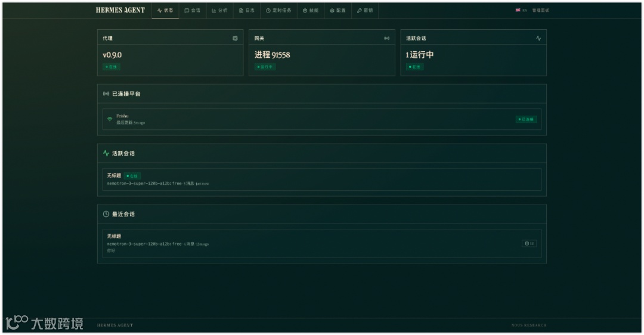Open the recent 无标题 session under 最近会话
Image resolution: width=644 pixels, height=335 pixels.
point(321,243)
